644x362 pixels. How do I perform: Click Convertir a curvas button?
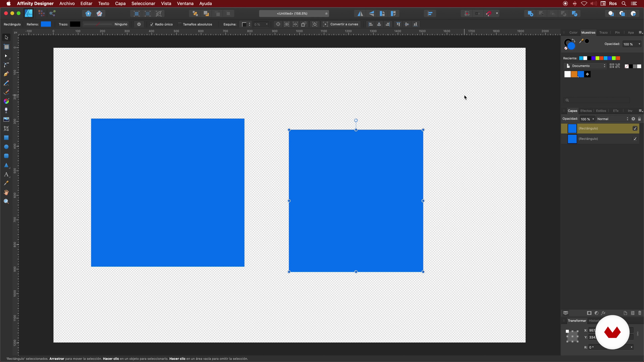click(x=341, y=24)
